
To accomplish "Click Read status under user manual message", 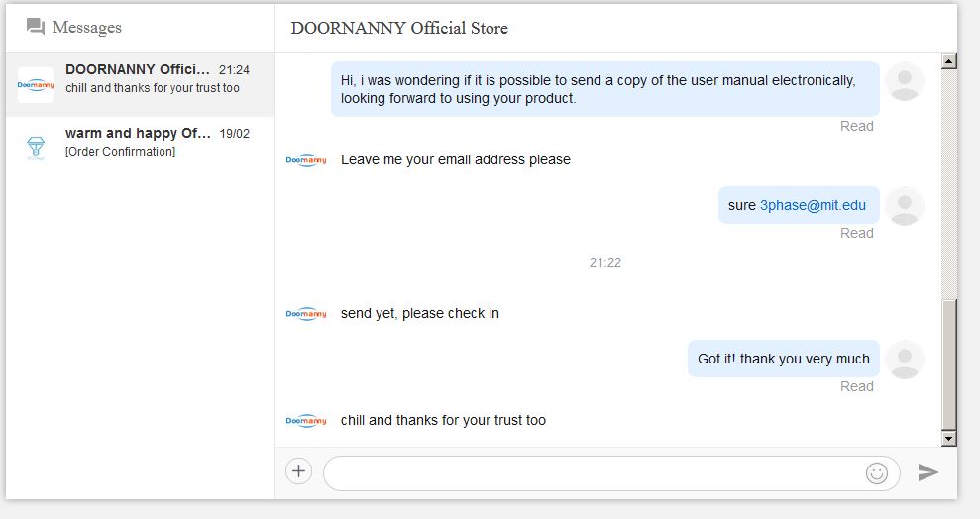I will coord(856,126).
